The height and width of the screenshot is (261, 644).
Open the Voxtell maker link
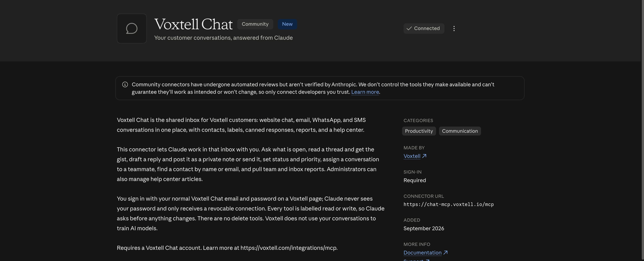point(412,156)
